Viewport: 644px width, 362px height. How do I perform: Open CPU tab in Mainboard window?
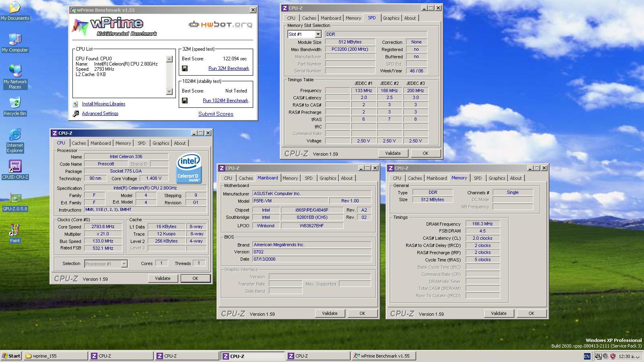pos(228,178)
